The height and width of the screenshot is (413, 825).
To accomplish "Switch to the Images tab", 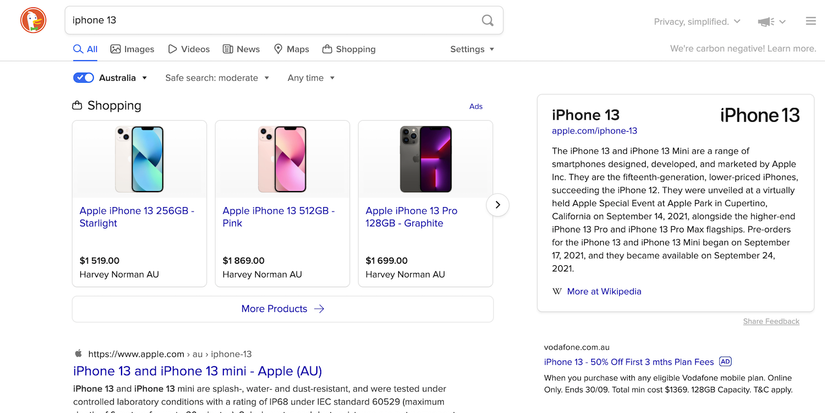I will 132,49.
